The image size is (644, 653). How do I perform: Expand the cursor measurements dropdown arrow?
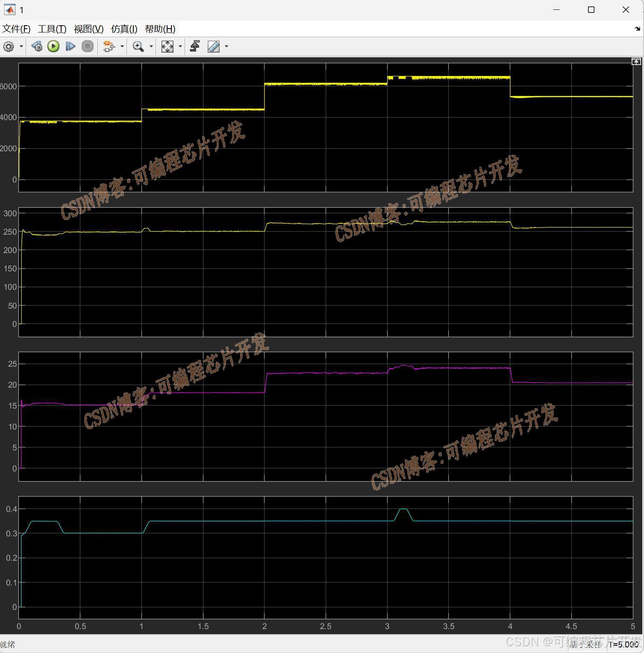[226, 47]
